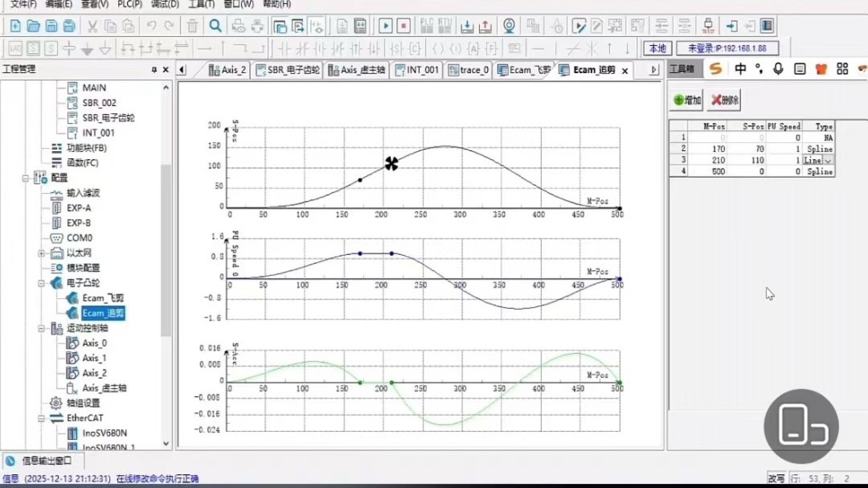Expand the 以太网 tree node
This screenshot has height=488, width=868.
click(41, 253)
